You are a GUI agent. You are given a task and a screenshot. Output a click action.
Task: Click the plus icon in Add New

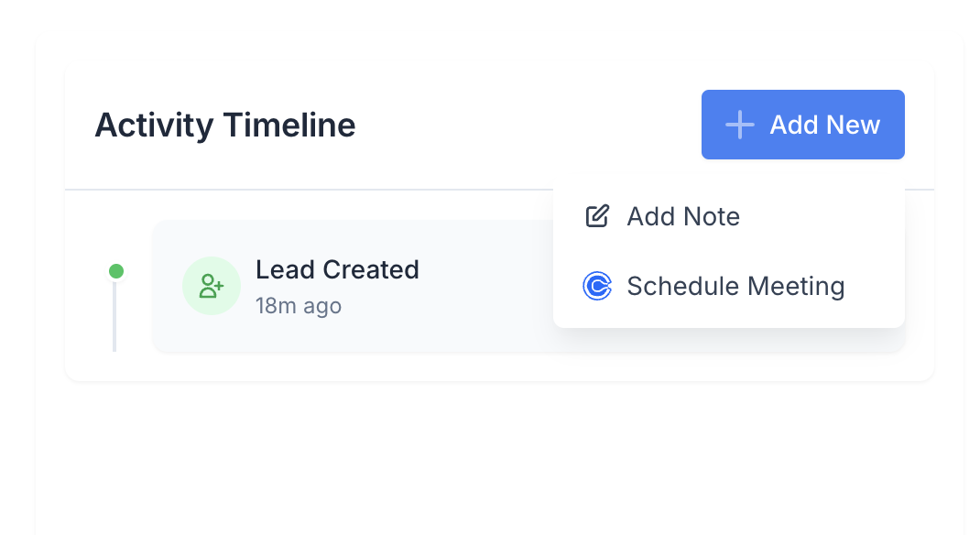click(740, 125)
